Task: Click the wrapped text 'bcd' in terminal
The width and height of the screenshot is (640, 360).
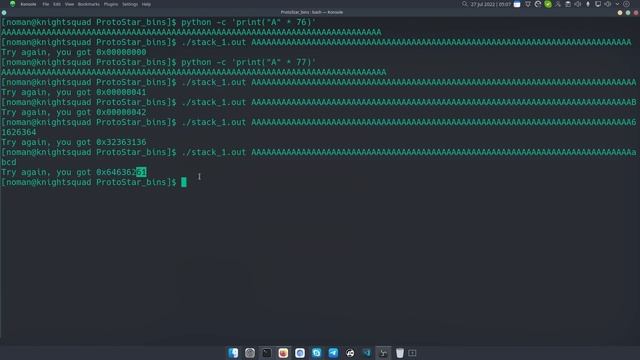Action: tap(9, 162)
